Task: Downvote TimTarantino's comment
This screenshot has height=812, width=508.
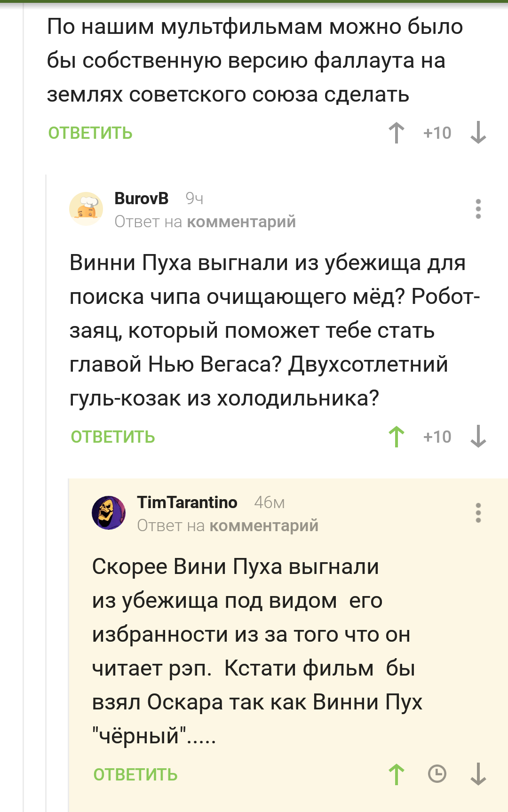Action: click(478, 774)
